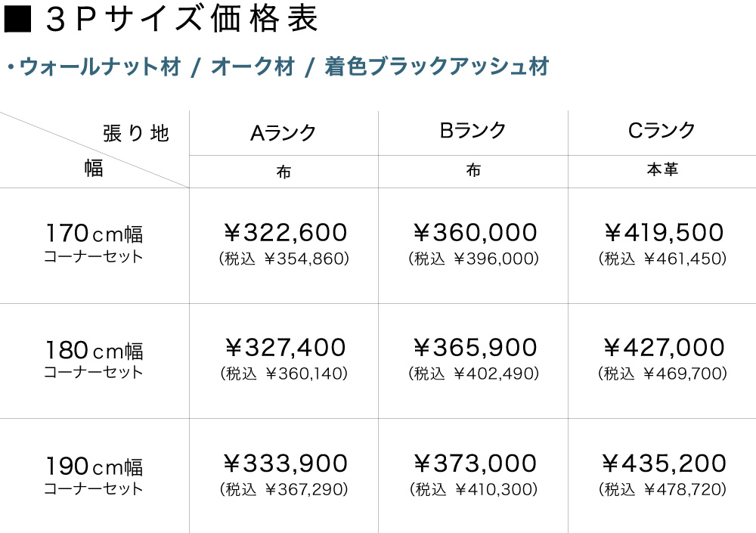This screenshot has width=756, height=533.
Task: Select the オーク材 material label
Action: tap(253, 67)
